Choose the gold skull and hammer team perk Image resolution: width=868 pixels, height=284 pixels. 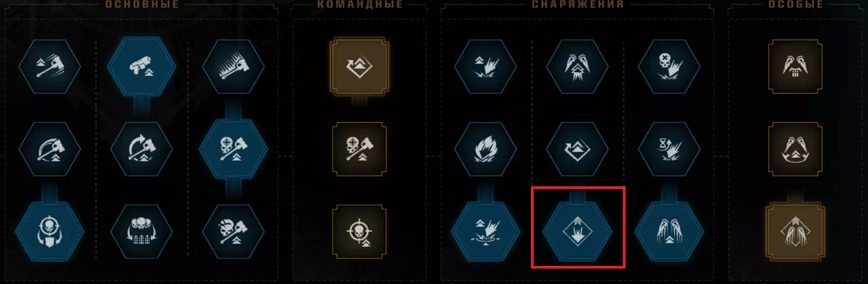(x=359, y=149)
